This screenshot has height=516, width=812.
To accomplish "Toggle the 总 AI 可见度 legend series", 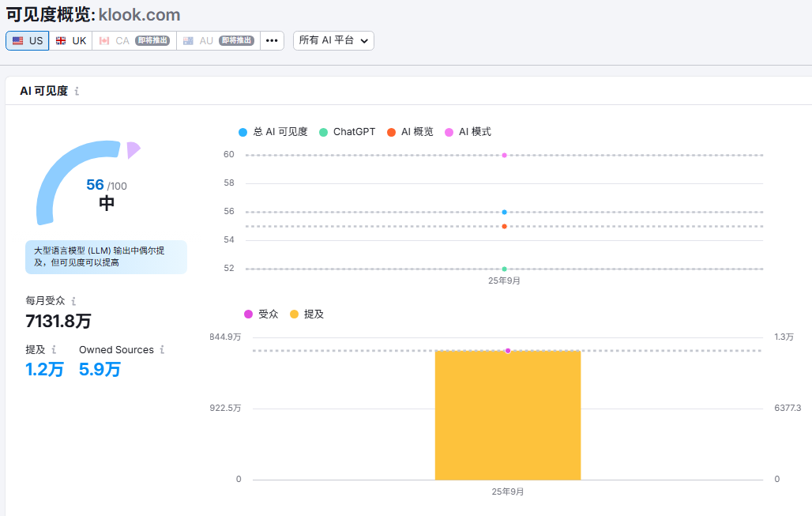I will point(273,132).
